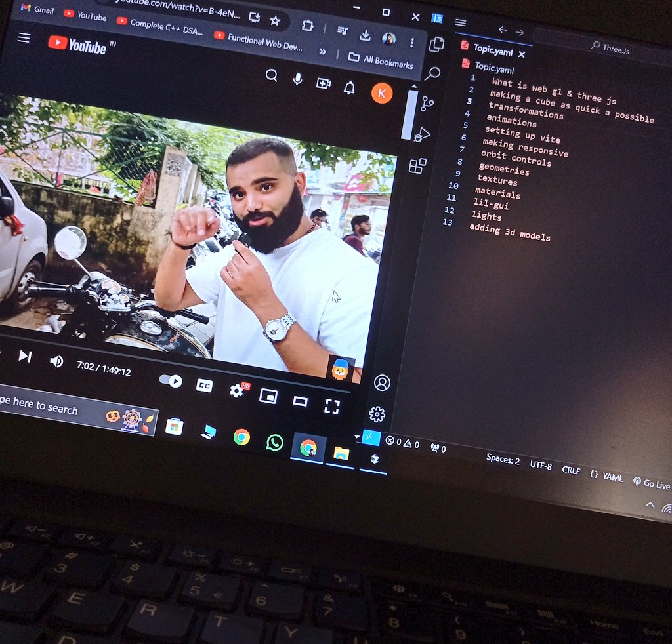Screen dimensions: 672x644
Task: Enter fullscreen on the YouTube video
Action: pos(332,407)
